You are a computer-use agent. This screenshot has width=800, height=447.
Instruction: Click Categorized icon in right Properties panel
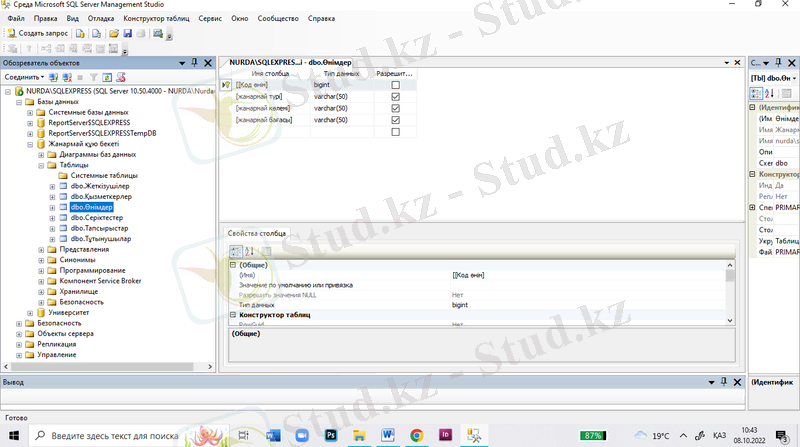click(x=756, y=93)
